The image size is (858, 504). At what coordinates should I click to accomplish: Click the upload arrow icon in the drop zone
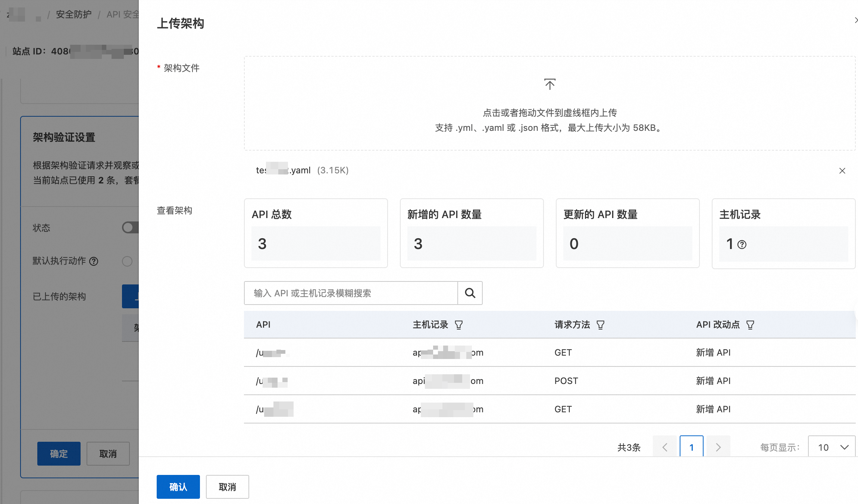(x=549, y=84)
